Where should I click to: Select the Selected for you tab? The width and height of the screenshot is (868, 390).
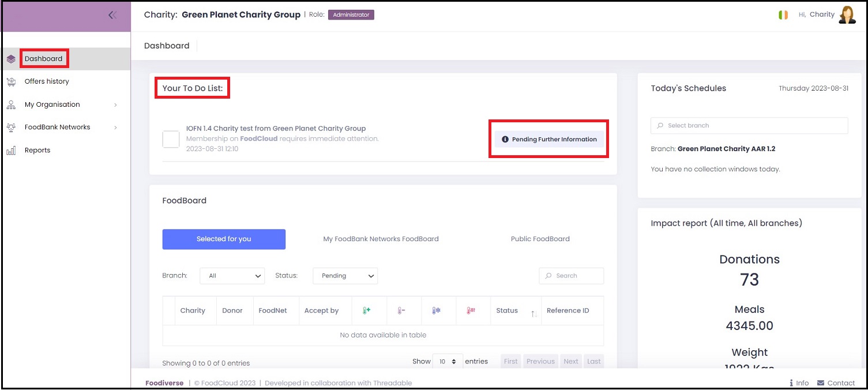pos(224,239)
